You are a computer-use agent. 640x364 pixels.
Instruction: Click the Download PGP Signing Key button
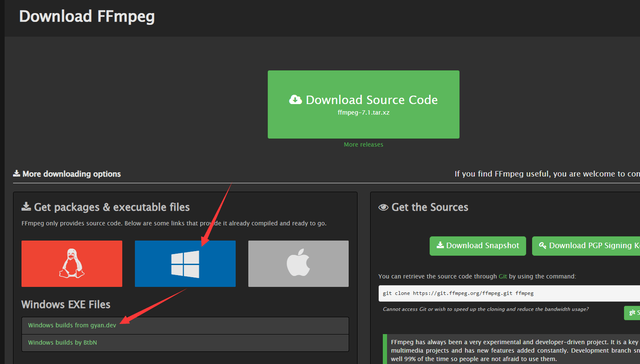[586, 246]
